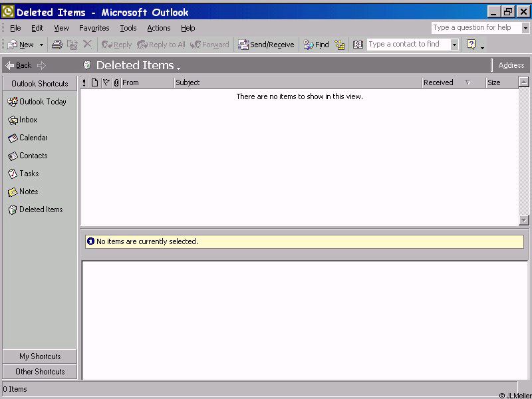Viewport: 532px width, 399px height.
Task: Open the New item dropdown arrow
Action: pyautogui.click(x=41, y=45)
